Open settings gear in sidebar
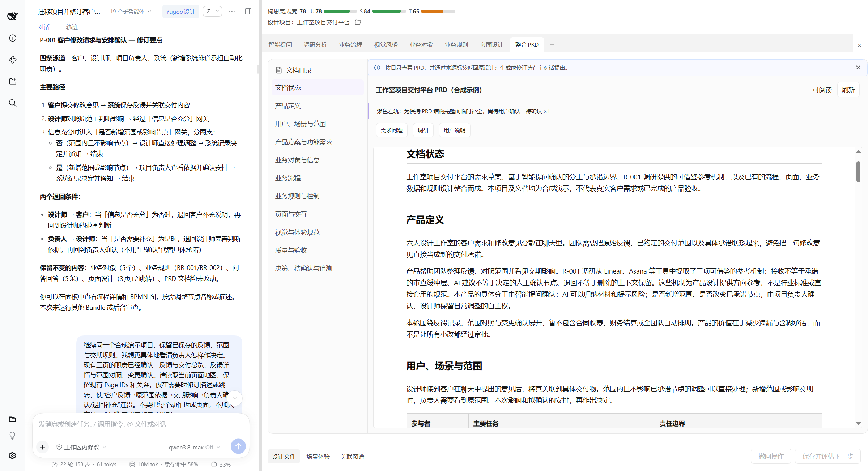 (13, 455)
